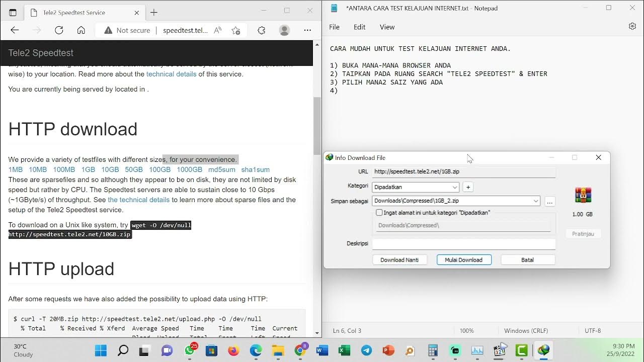644x362 pixels.
Task: Open Notepad settings gear
Action: [632, 27]
